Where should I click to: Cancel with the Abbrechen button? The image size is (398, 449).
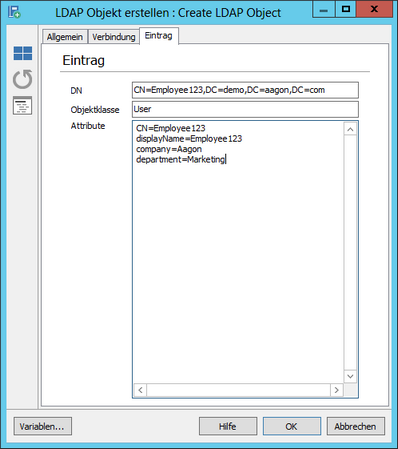pyautogui.click(x=356, y=426)
